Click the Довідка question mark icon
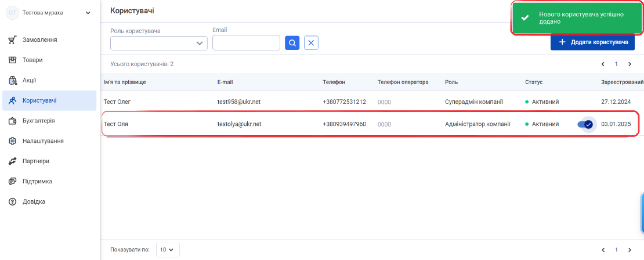Viewport: 644px width, 260px height. (x=12, y=202)
